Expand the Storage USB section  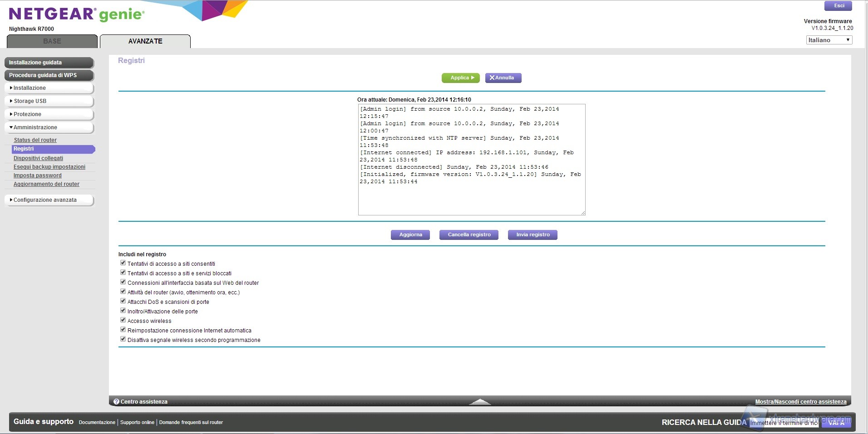49,101
